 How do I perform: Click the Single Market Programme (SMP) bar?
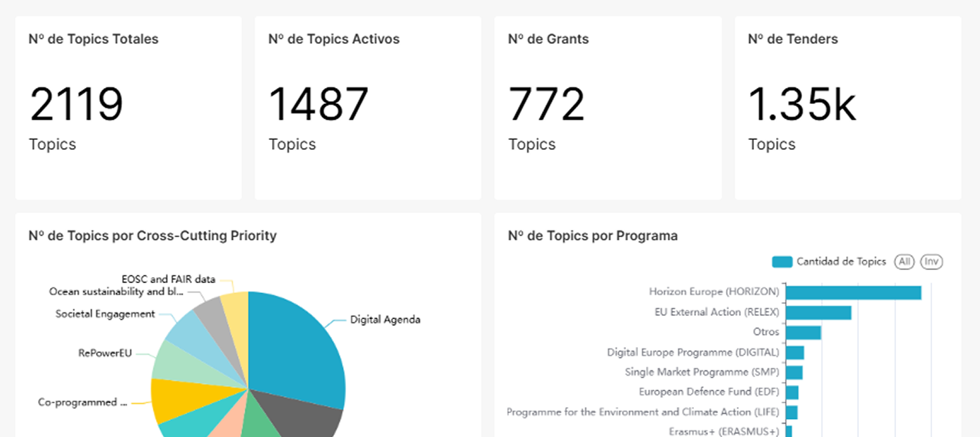click(794, 372)
